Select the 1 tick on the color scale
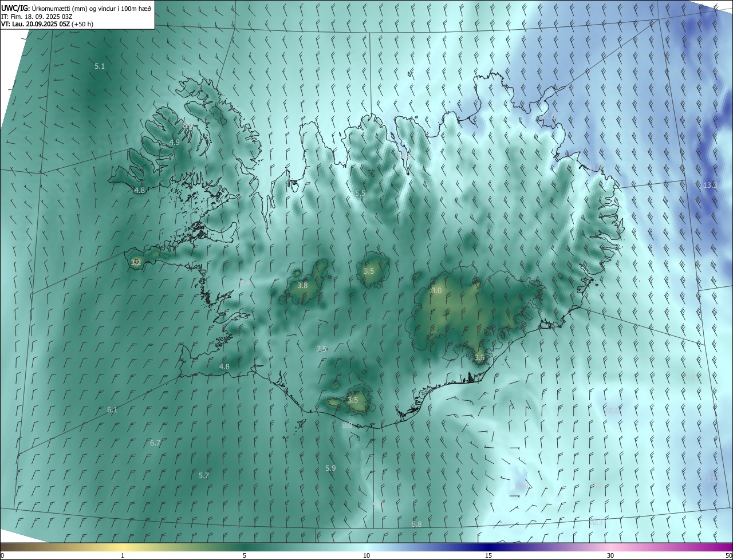 (x=123, y=555)
